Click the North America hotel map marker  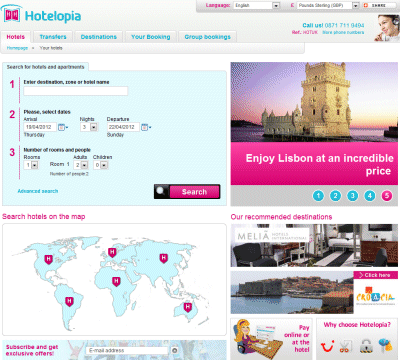click(49, 259)
